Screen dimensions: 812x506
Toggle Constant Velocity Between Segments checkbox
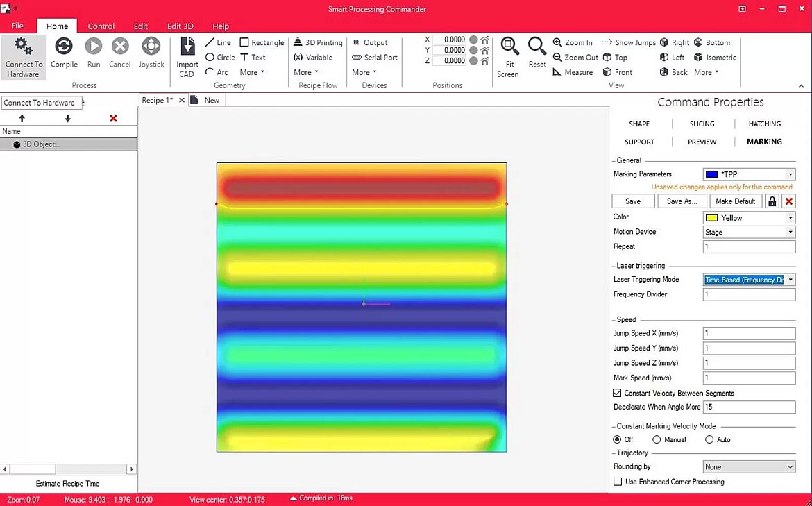[618, 393]
